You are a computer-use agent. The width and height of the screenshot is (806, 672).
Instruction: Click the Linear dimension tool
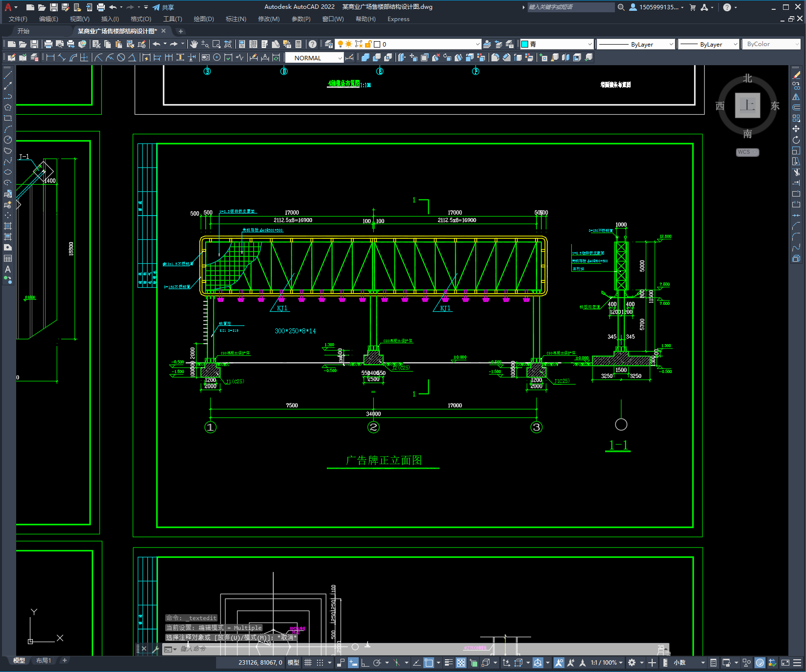(50, 58)
